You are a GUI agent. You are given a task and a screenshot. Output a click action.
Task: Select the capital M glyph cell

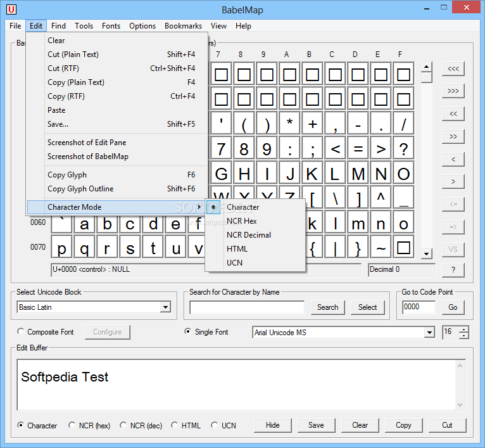[x=358, y=174]
